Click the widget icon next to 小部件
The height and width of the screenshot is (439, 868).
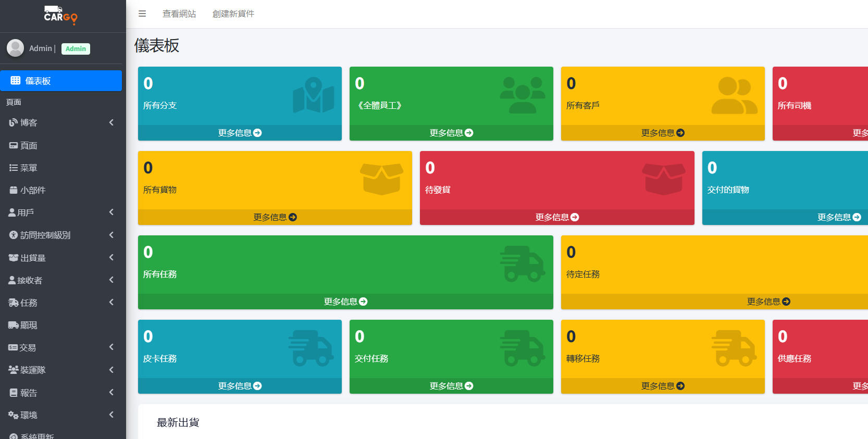pyautogui.click(x=14, y=190)
